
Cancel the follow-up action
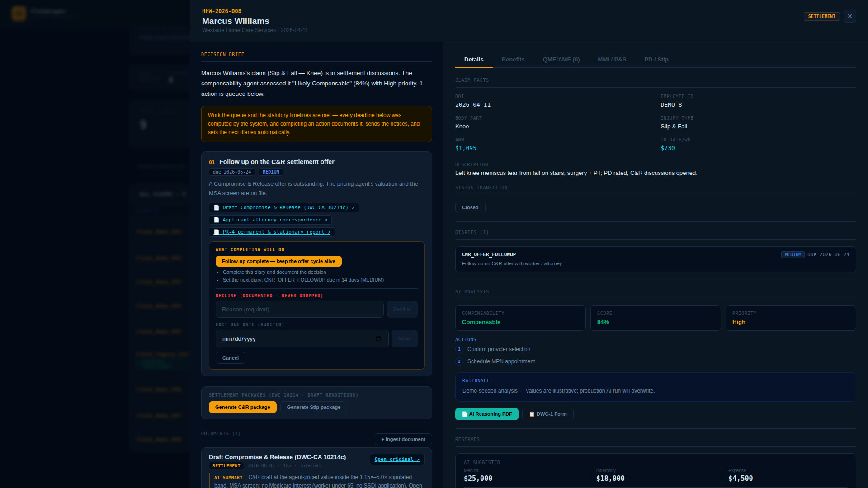click(231, 358)
